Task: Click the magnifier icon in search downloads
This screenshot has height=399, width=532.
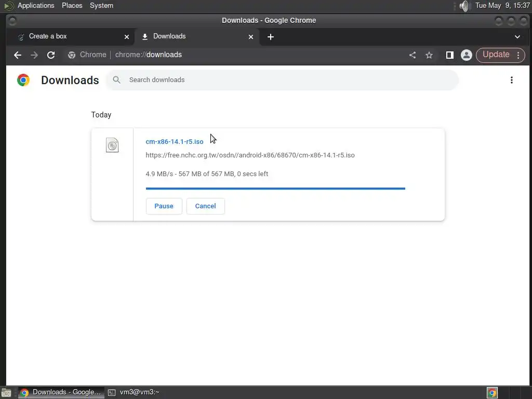Action: (x=116, y=79)
